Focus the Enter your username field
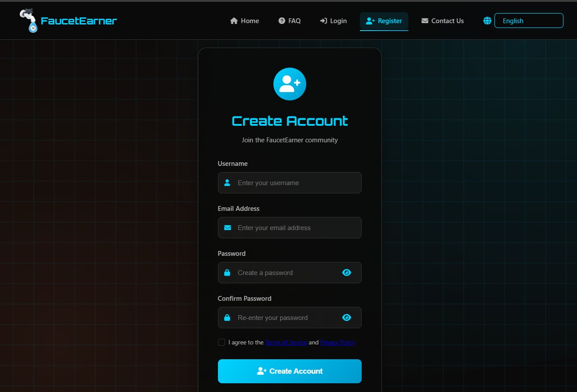This screenshot has height=392, width=577. pos(290,182)
